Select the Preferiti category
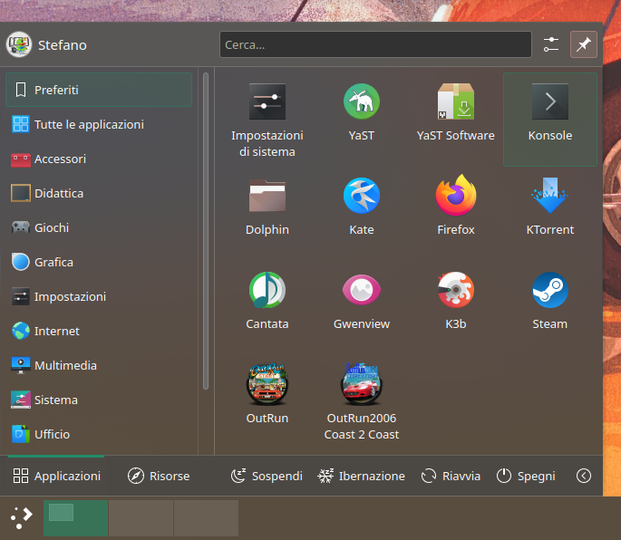621x540 pixels. [99, 90]
